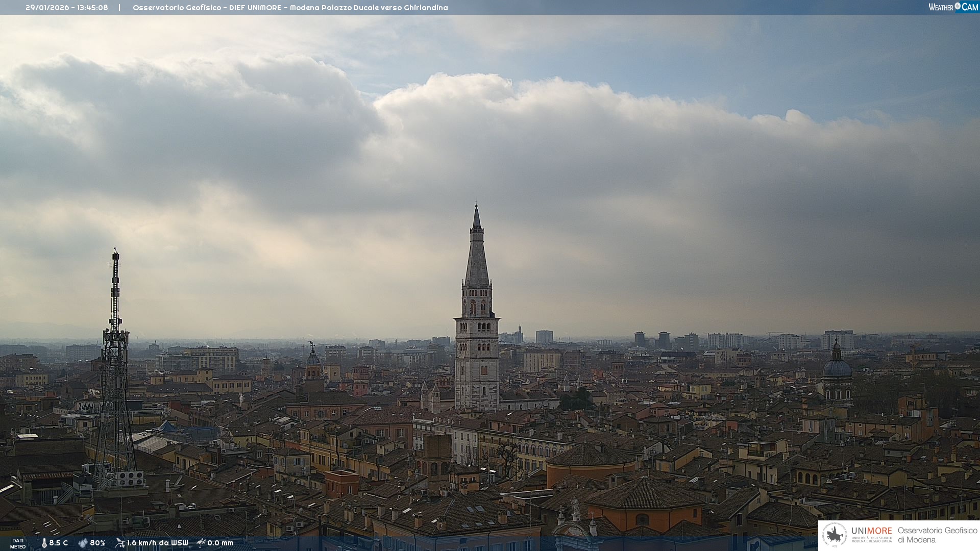Screen dimensions: 980x551
Task: Click the small spired belfry left of Ghirlandina
Action: (x=313, y=362)
